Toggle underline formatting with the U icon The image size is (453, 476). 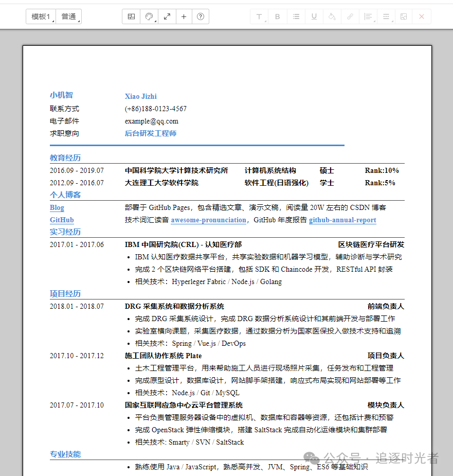314,16
